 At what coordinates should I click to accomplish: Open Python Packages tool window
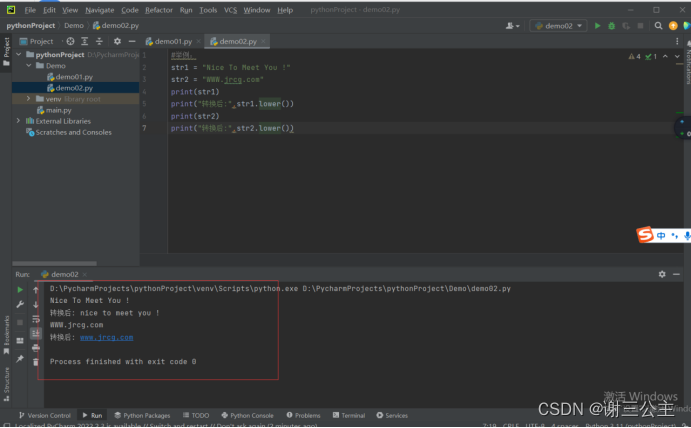[x=142, y=416]
